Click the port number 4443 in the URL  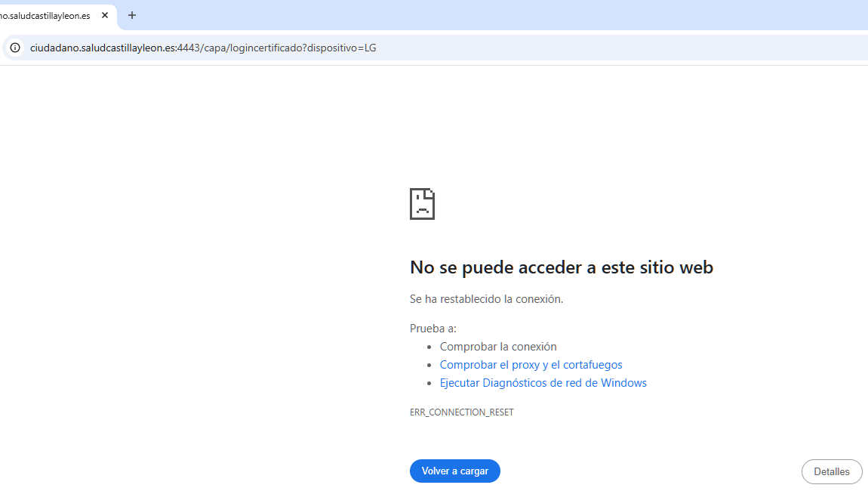click(189, 48)
